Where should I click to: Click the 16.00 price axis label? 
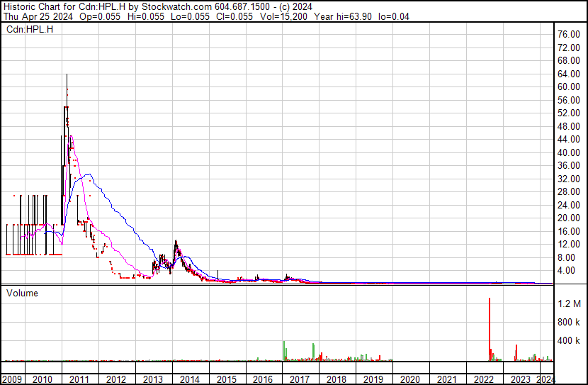tap(569, 232)
